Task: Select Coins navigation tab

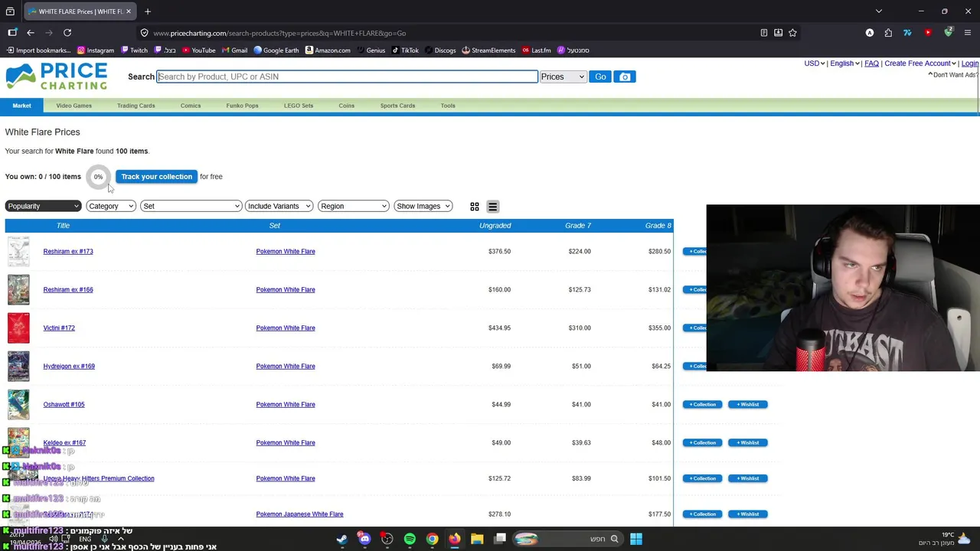Action: pyautogui.click(x=346, y=106)
